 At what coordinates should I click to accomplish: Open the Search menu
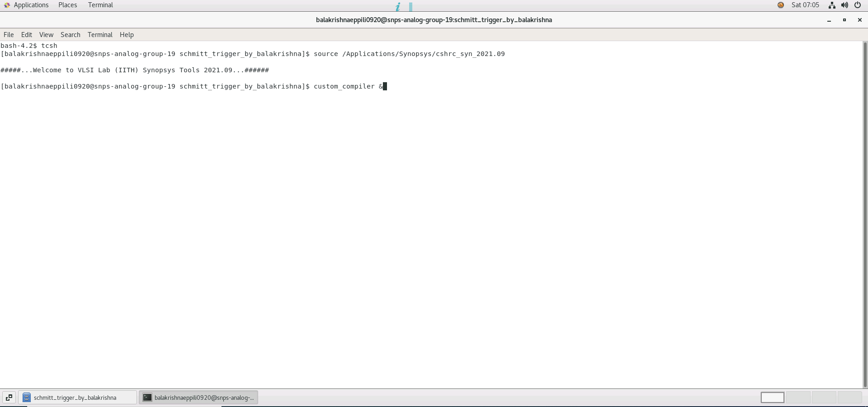coord(70,35)
